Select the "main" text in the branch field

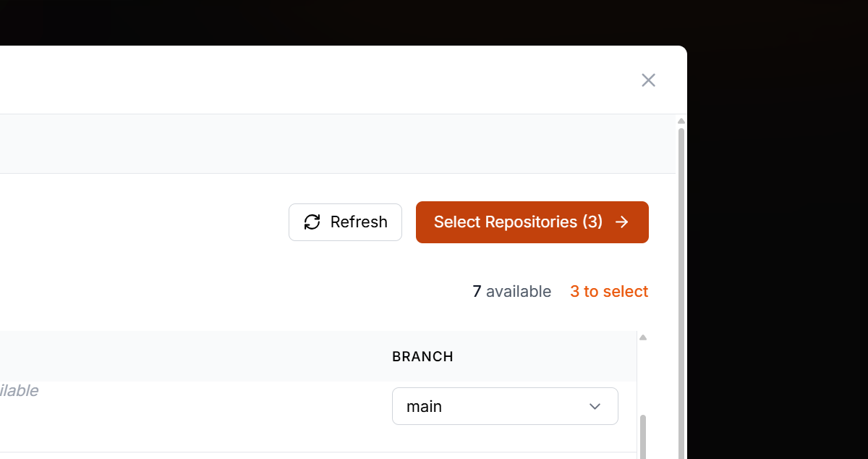[x=424, y=407]
